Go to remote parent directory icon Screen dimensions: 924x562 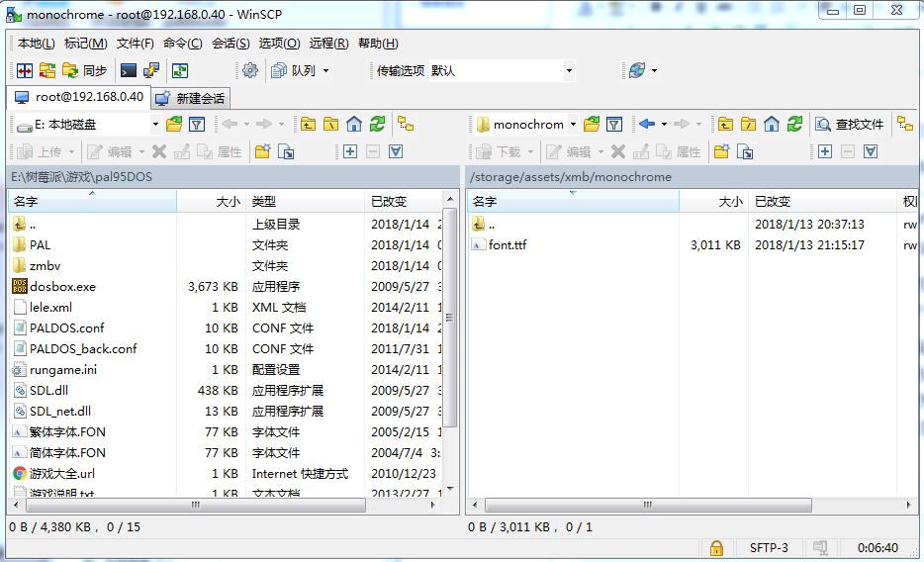725,124
